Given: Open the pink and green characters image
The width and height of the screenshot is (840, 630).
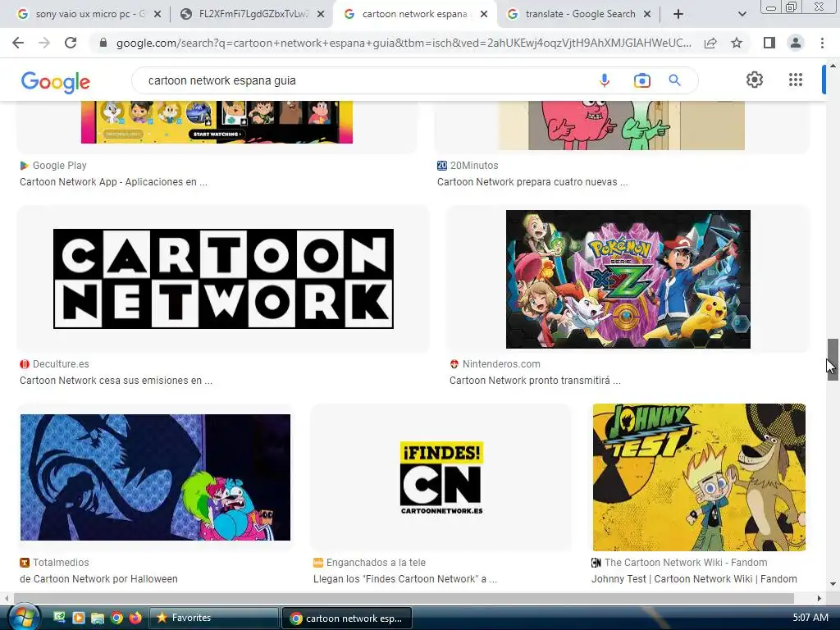Looking at the screenshot, I should (x=622, y=126).
